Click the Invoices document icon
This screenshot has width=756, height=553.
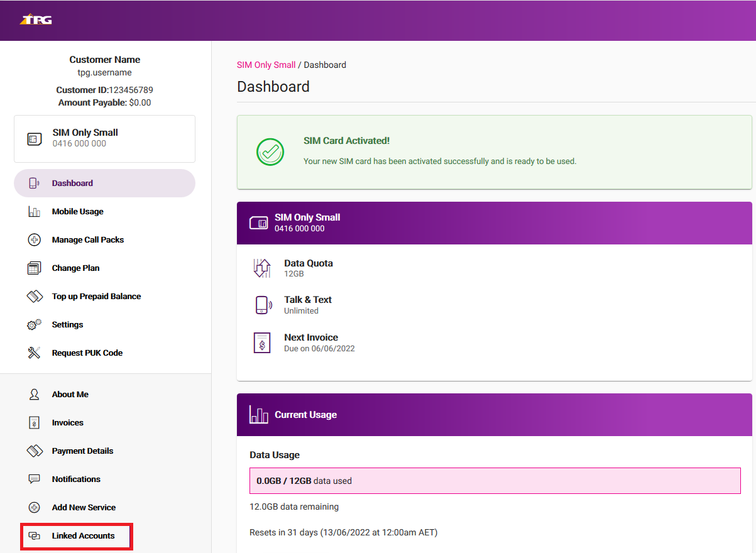[35, 422]
